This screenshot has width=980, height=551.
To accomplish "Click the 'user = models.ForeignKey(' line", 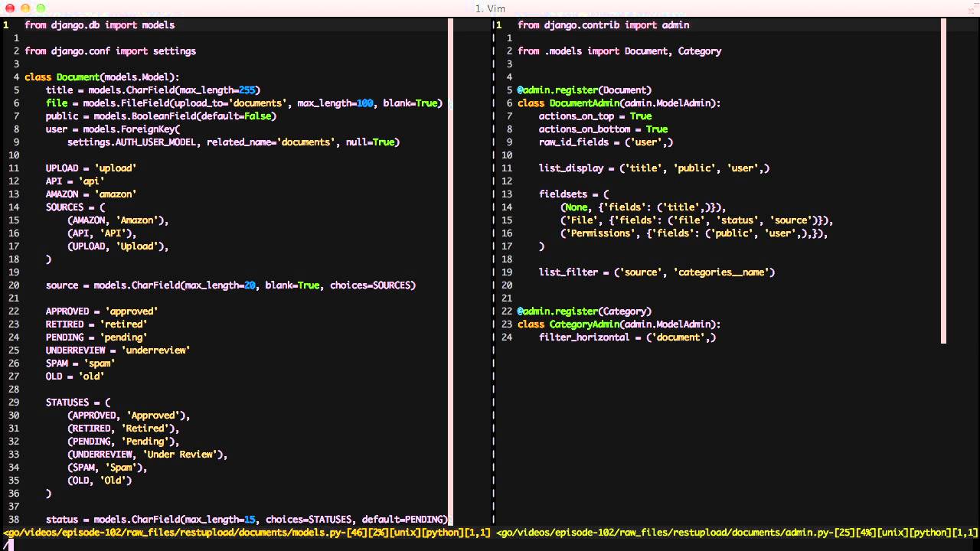I will 113,129.
